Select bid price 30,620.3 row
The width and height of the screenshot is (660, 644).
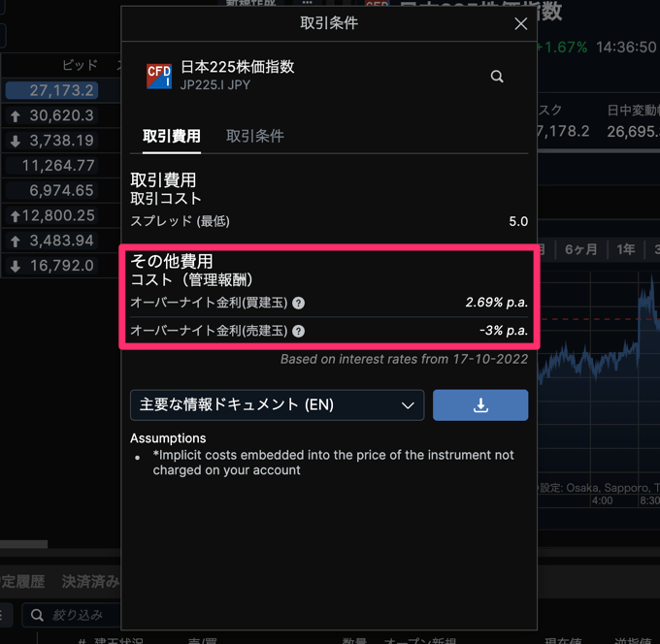point(51,115)
